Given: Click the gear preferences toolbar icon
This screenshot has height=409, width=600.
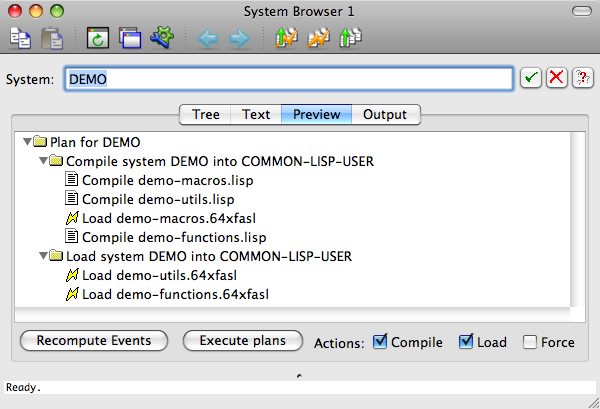Looking at the screenshot, I should point(161,39).
